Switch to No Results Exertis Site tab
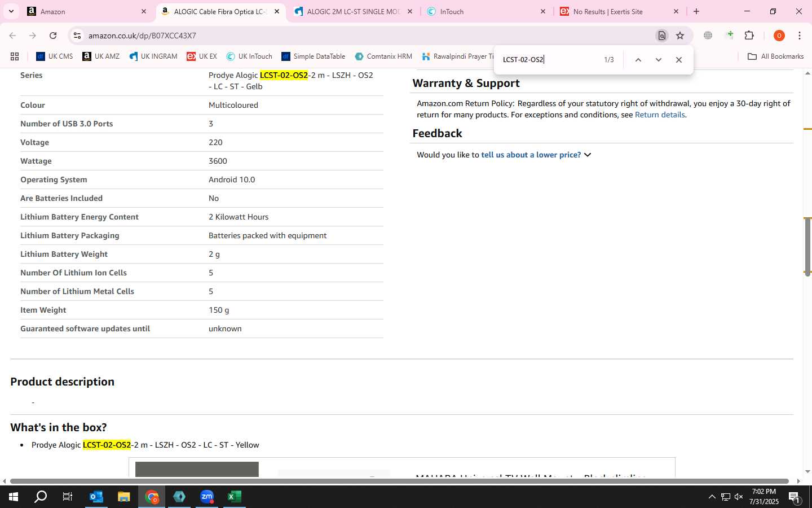The image size is (812, 508). pos(620,11)
